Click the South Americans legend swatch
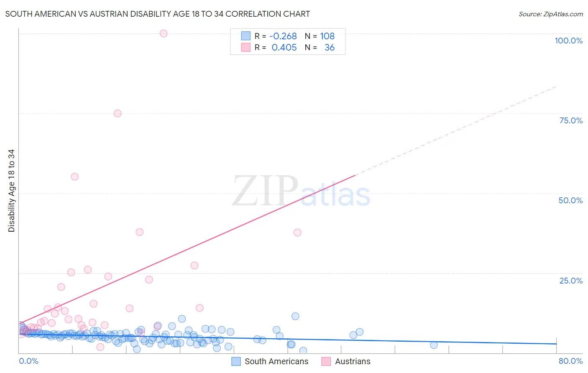The height and width of the screenshot is (373, 588). [236, 361]
